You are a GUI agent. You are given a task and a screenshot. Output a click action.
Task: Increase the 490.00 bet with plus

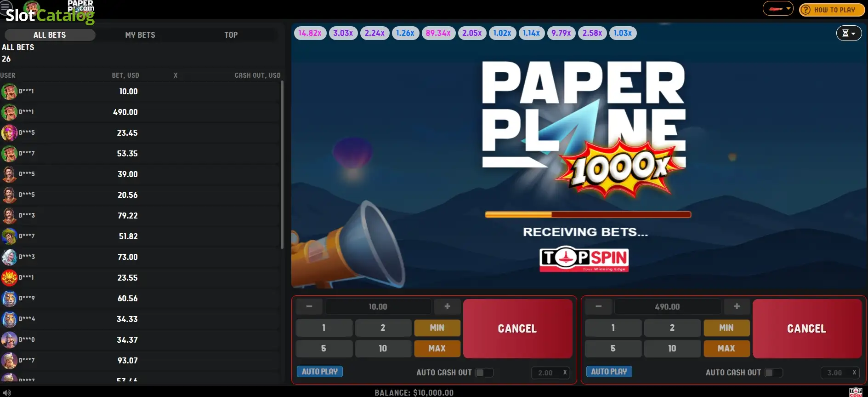point(737,306)
